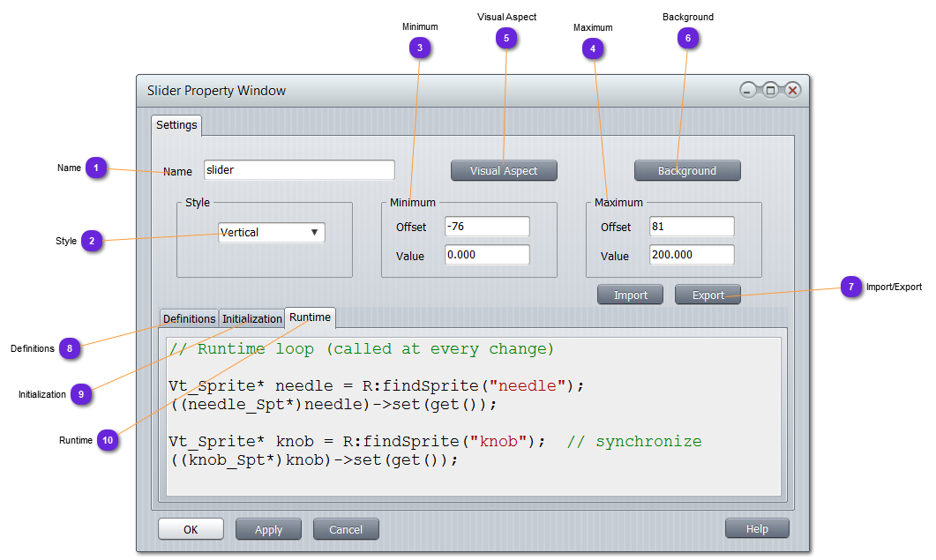The width and height of the screenshot is (936, 560).
Task: Minimize the Slider Property Window
Action: (x=748, y=91)
